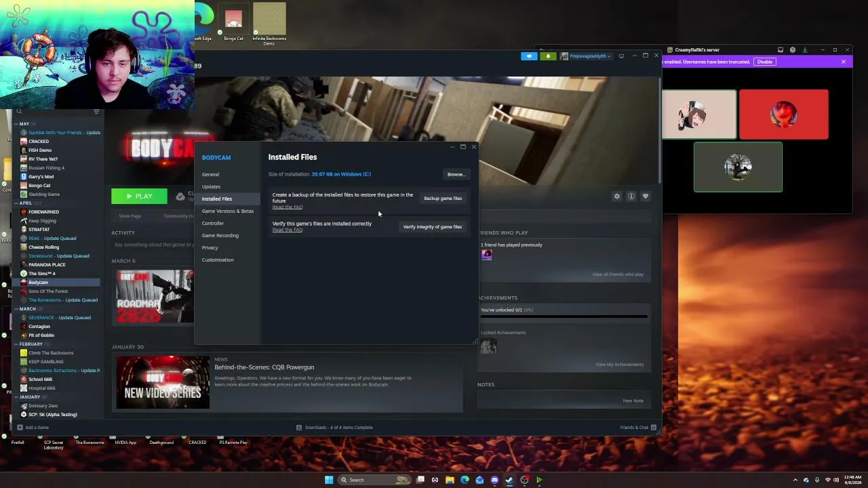This screenshot has width=868, height=488.
Task: Open File Explorer from the taskbar
Action: (x=450, y=480)
